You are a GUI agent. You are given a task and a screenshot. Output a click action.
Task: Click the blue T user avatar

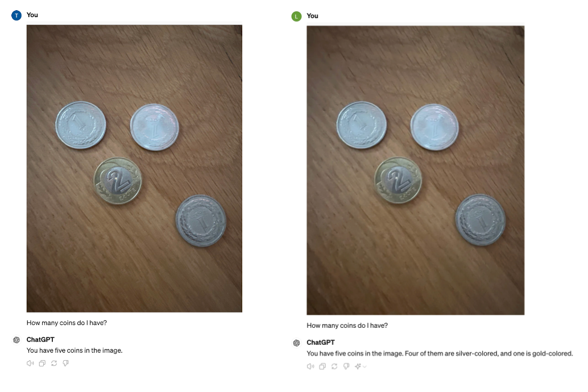(x=16, y=15)
